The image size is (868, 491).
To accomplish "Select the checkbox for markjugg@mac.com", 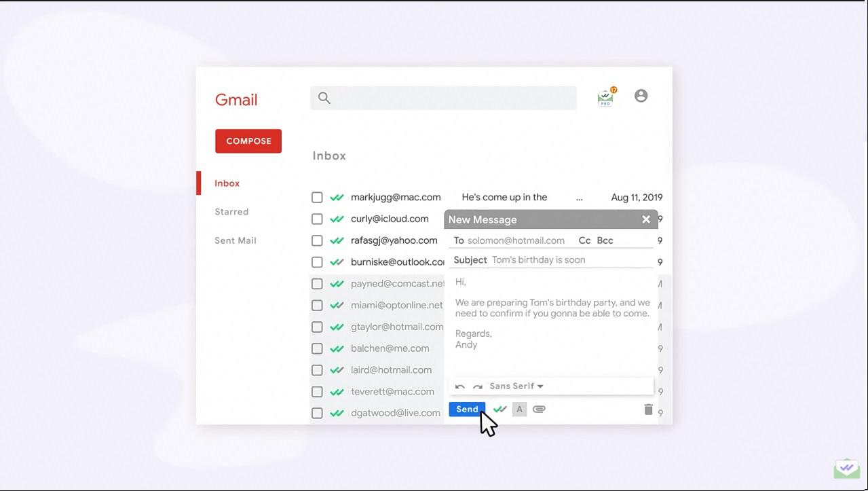I will pos(317,198).
